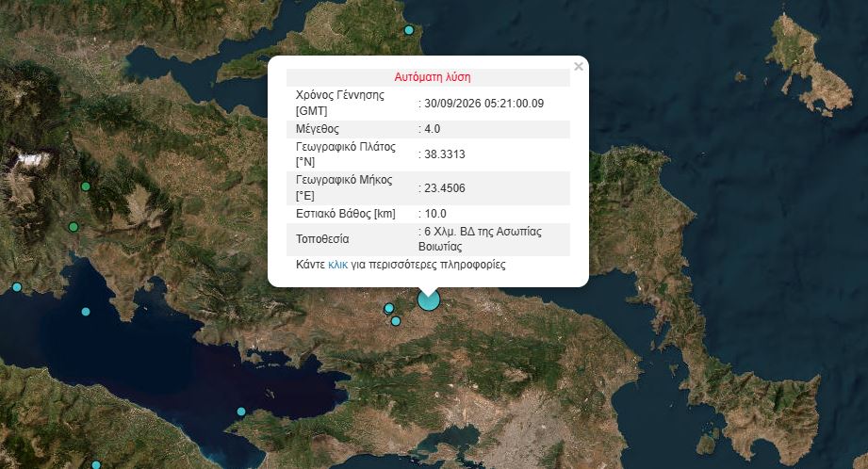Image resolution: width=868 pixels, height=469 pixels.
Task: Select the cyan marker near the Corinth isthmus
Action: tap(241, 411)
